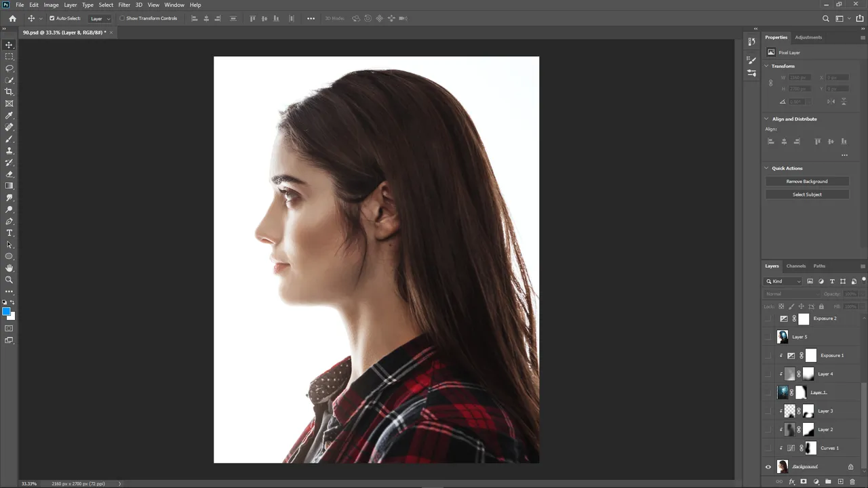Show the Layer 4 visibility
Screen dimensions: 868x488
(x=768, y=374)
